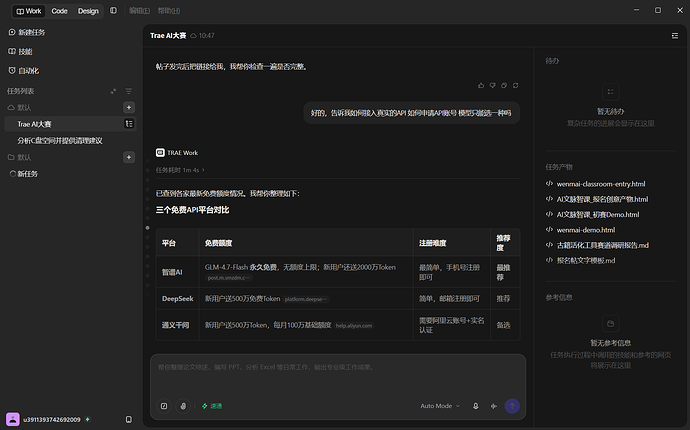
Task: Switch to the Code mode tab
Action: click(59, 11)
